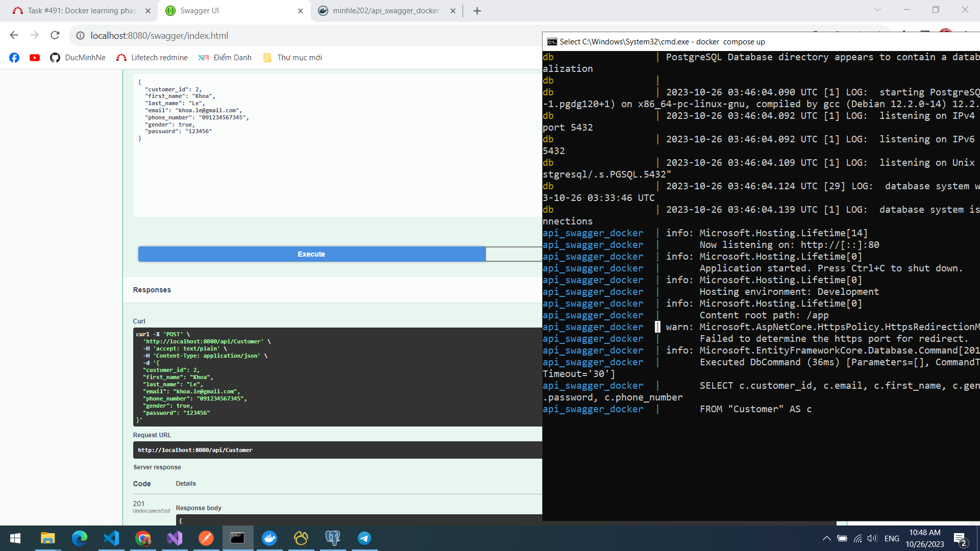Open a new browser tab
Image resolution: width=980 pixels, height=551 pixels.
(x=477, y=11)
